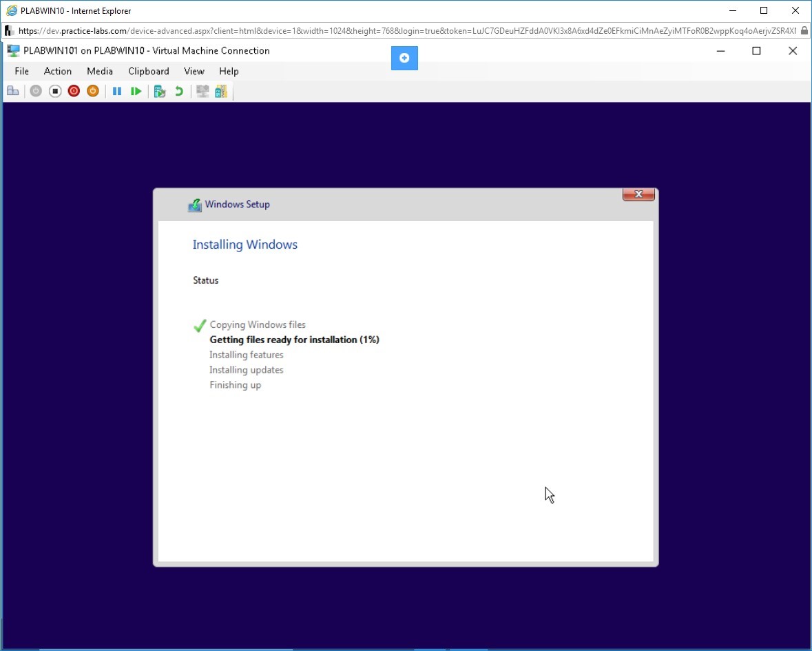Screen dimensions: 812x651
Task: Click the site icon left of the URL
Action: tap(9, 30)
